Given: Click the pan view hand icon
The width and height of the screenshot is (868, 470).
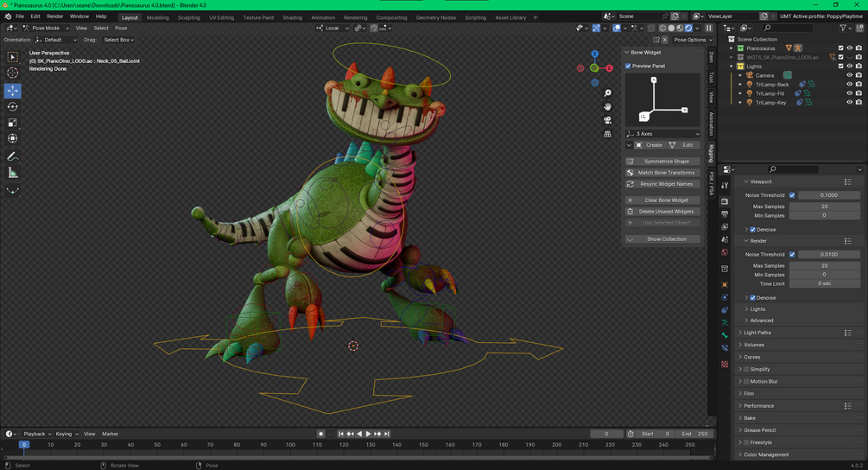Looking at the screenshot, I should [608, 106].
